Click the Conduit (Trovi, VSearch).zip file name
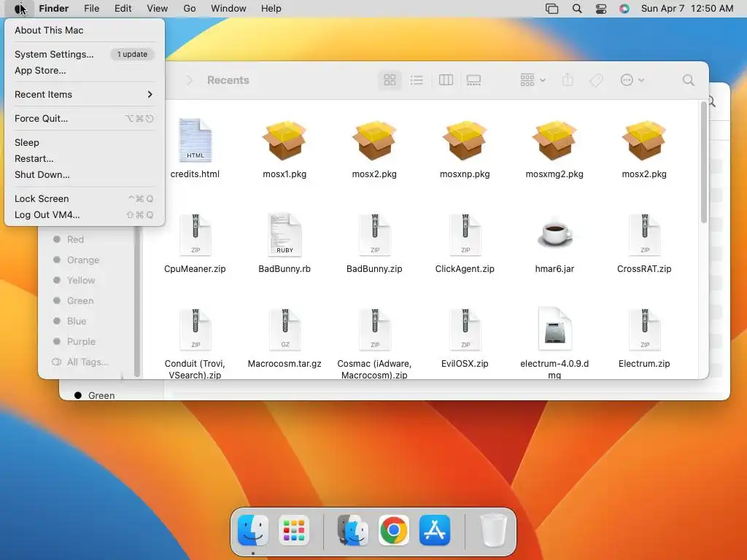The height and width of the screenshot is (560, 747). [195, 369]
